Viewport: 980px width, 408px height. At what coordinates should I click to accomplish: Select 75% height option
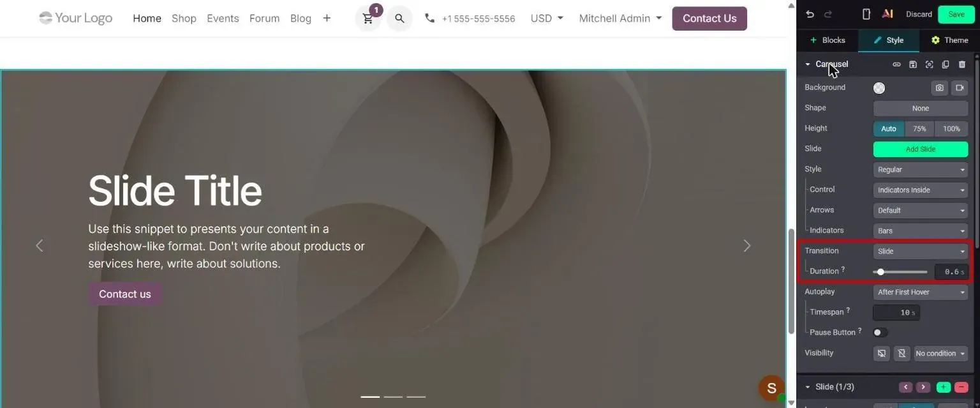919,129
